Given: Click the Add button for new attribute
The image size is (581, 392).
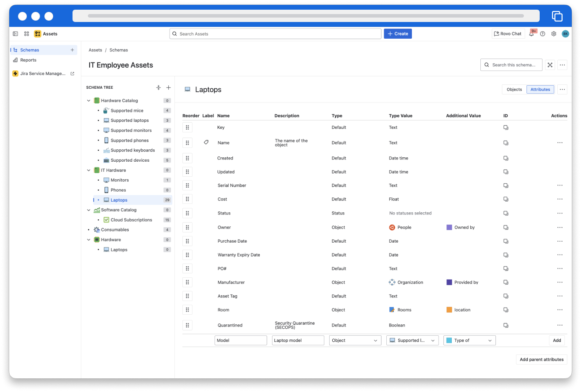Looking at the screenshot, I should (557, 340).
